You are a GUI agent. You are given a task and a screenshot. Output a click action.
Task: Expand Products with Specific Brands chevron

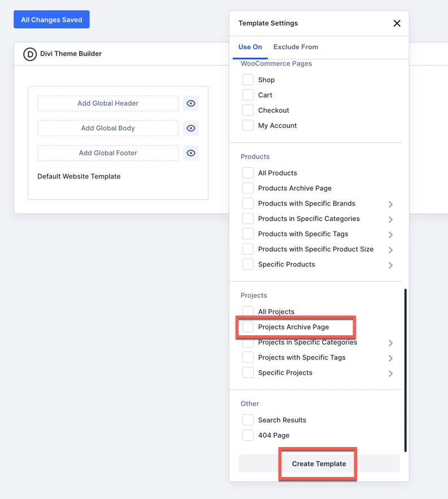click(391, 204)
